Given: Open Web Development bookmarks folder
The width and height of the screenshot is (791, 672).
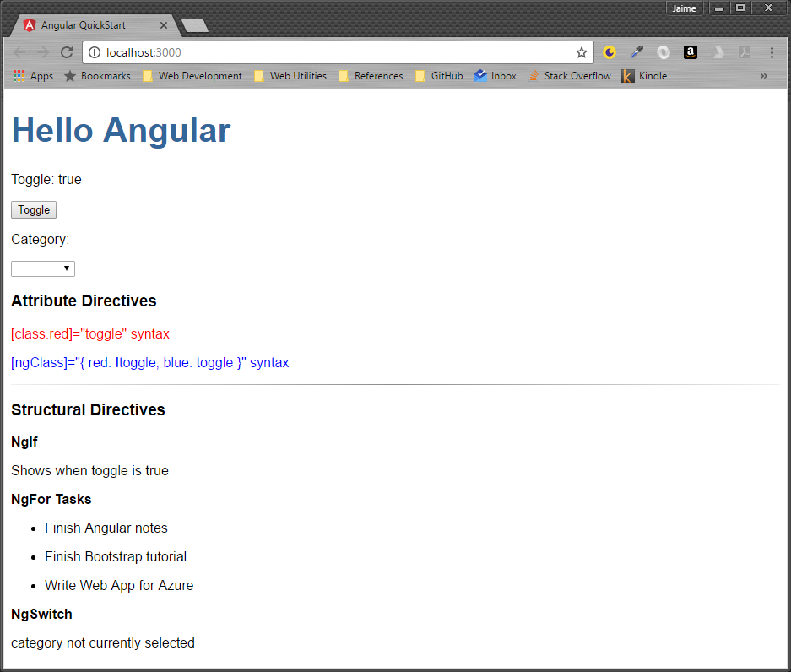Looking at the screenshot, I should pos(192,76).
